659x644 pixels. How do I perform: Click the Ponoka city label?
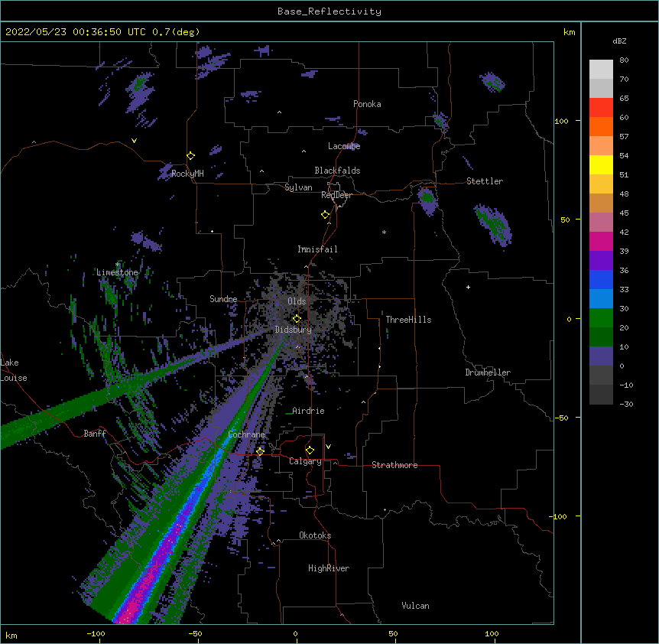pyautogui.click(x=367, y=104)
